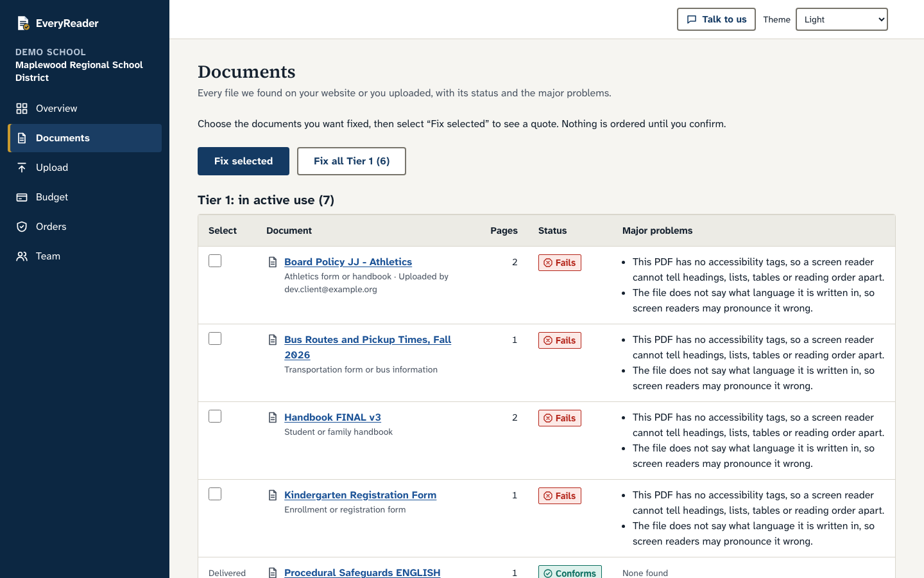Open the Procedural Safeguards ENGLISH link
Image resolution: width=924 pixels, height=578 pixels.
(363, 572)
